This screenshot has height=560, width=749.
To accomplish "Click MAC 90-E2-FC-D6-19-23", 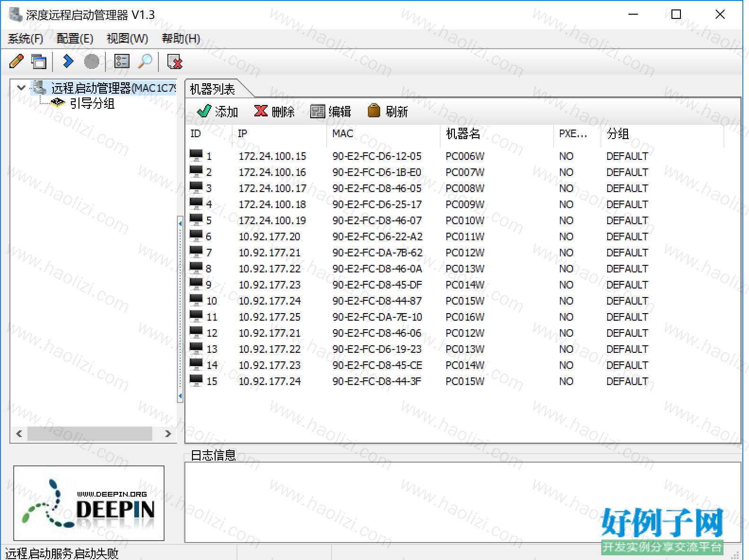I will click(376, 349).
